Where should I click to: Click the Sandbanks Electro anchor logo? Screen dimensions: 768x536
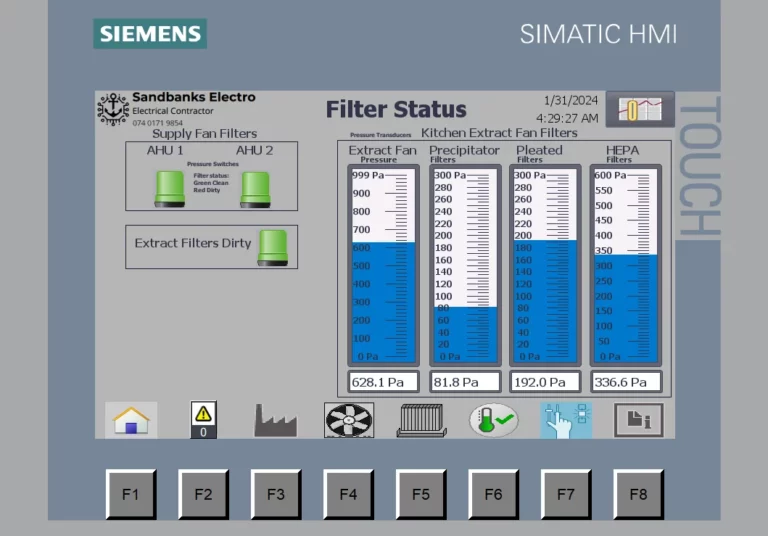pyautogui.click(x=113, y=109)
